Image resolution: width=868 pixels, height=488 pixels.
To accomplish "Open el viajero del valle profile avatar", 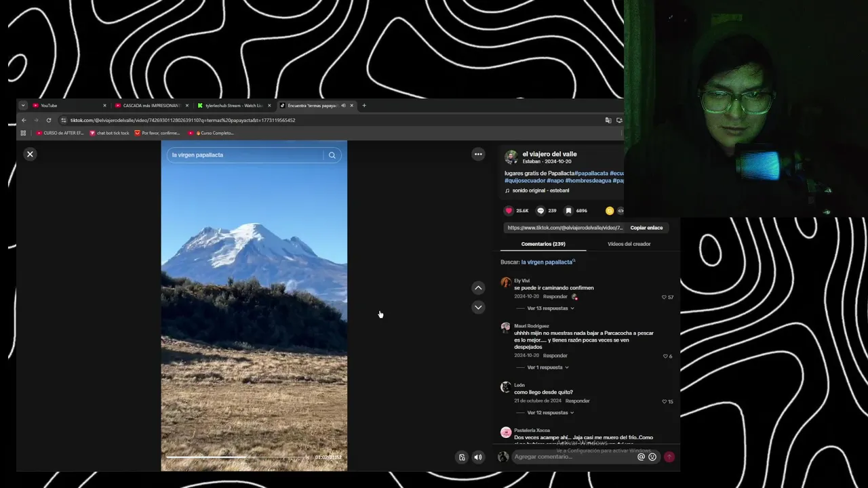I will point(511,157).
